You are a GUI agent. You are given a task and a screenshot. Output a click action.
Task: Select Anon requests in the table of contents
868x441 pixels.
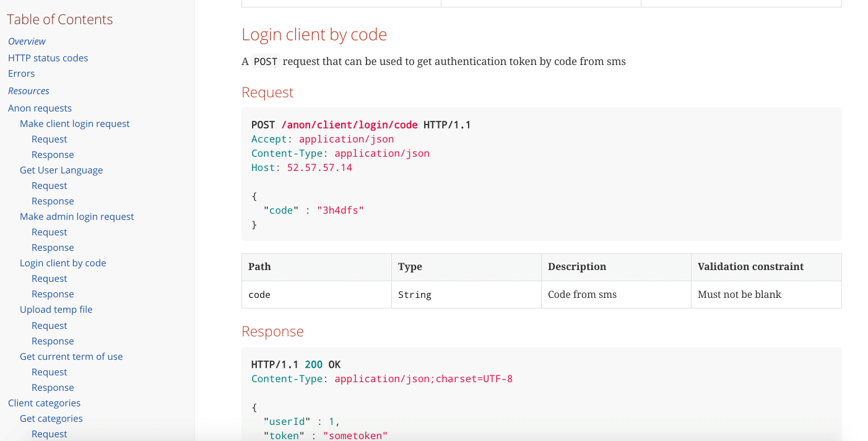coord(40,108)
